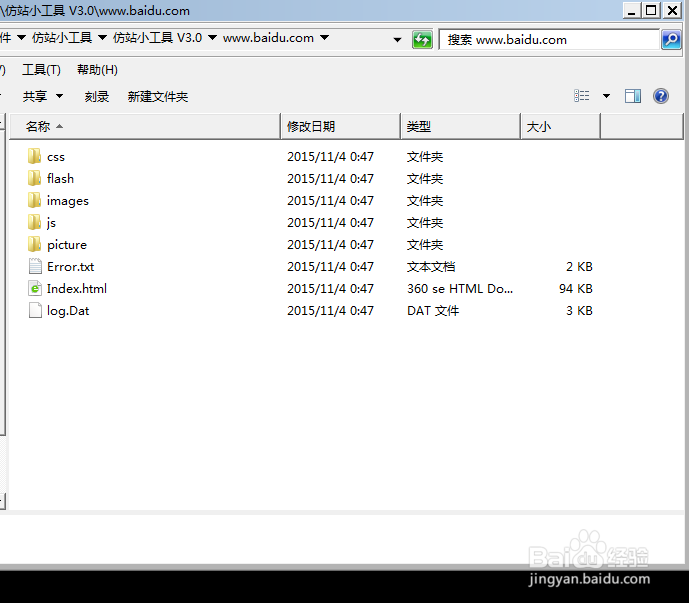The height and width of the screenshot is (603, 689).
Task: Select the images folder icon
Action: pos(34,200)
